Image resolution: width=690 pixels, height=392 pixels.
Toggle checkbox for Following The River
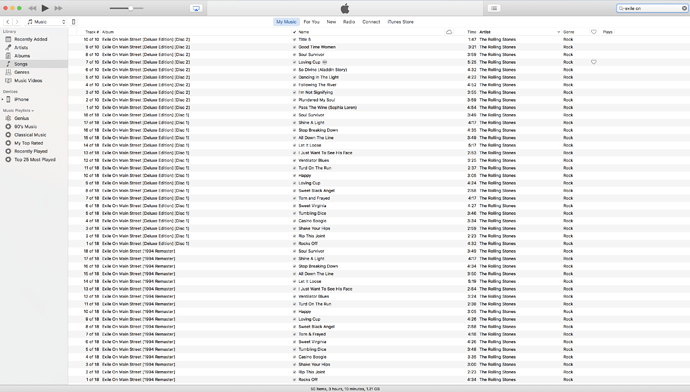coord(294,85)
